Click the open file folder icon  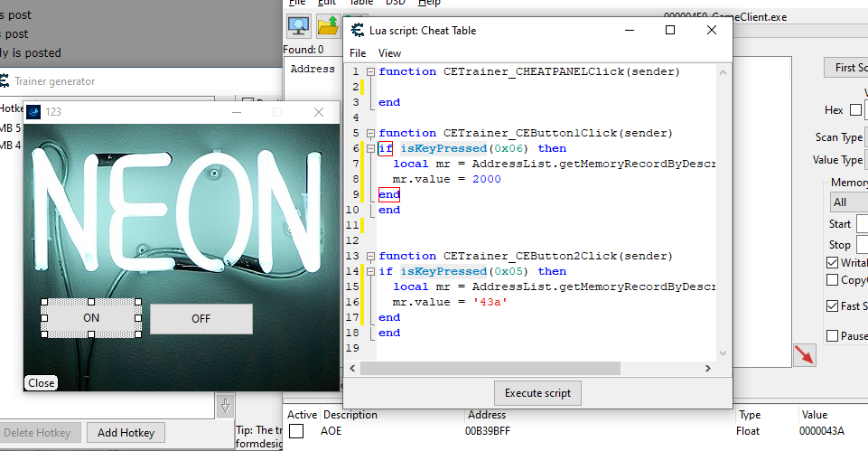329,24
